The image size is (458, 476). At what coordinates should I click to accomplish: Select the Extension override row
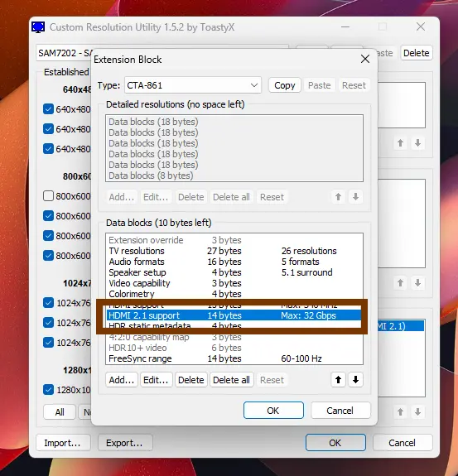(x=234, y=240)
